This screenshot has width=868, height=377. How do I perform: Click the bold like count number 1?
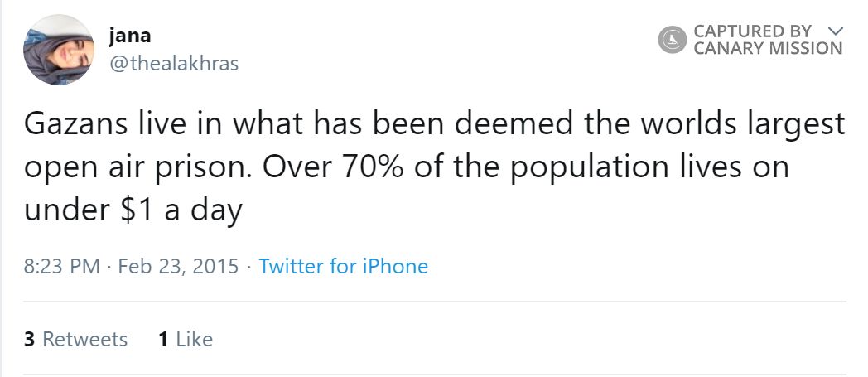pos(162,339)
